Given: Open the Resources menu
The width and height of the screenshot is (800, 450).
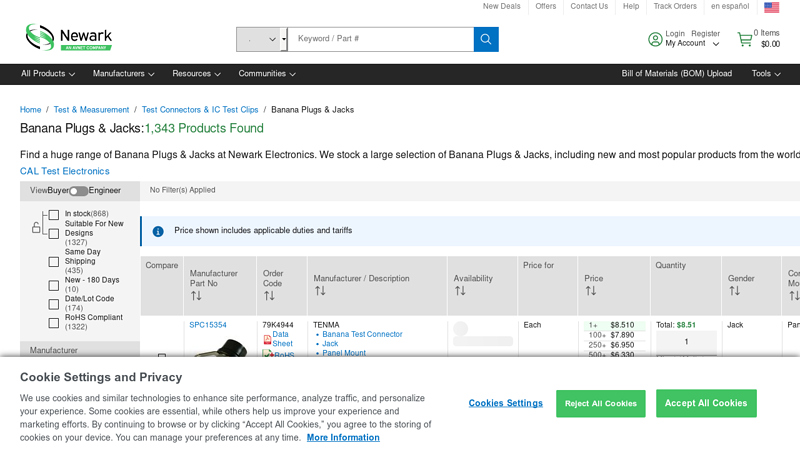Looking at the screenshot, I should pyautogui.click(x=196, y=74).
